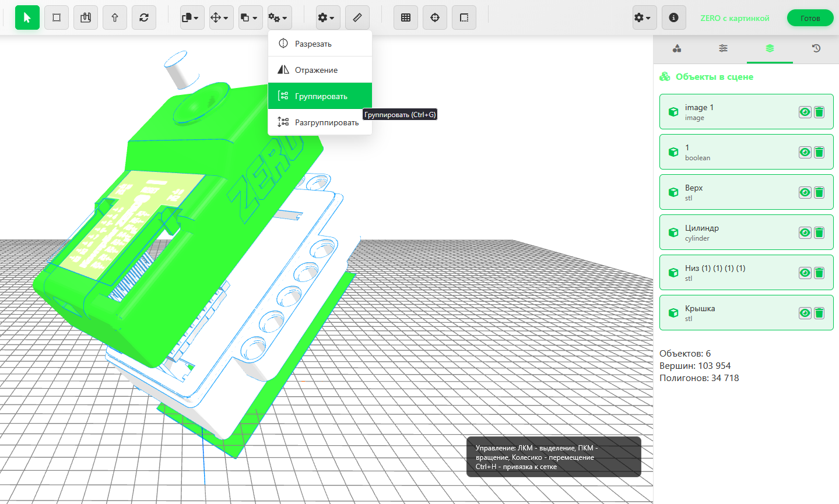Click the up arrow toolbar icon

[115, 17]
